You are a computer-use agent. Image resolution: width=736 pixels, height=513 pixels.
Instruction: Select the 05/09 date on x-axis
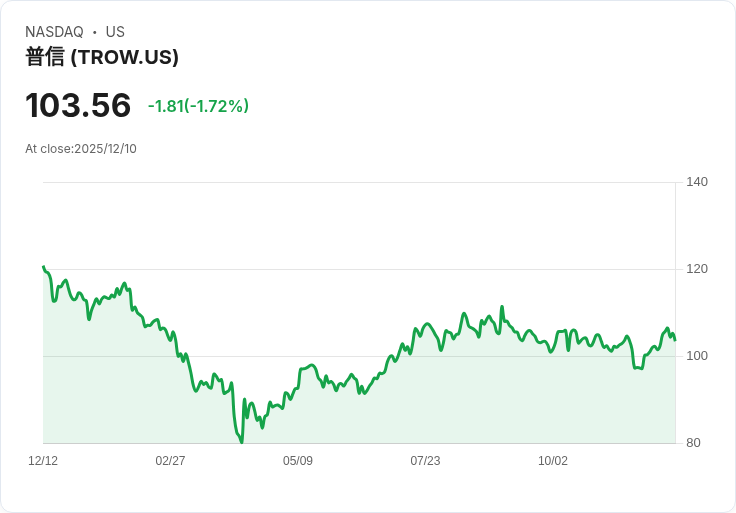[298, 461]
